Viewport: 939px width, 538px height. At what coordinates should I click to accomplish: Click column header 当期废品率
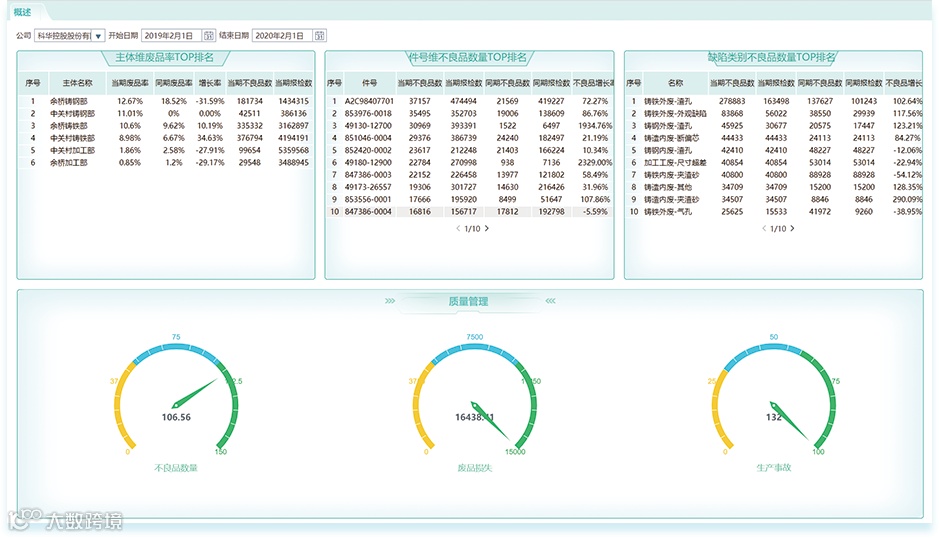pos(130,83)
